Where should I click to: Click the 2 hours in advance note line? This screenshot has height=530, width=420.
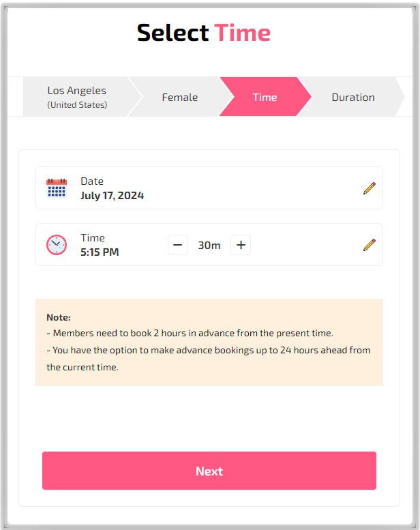tap(190, 334)
